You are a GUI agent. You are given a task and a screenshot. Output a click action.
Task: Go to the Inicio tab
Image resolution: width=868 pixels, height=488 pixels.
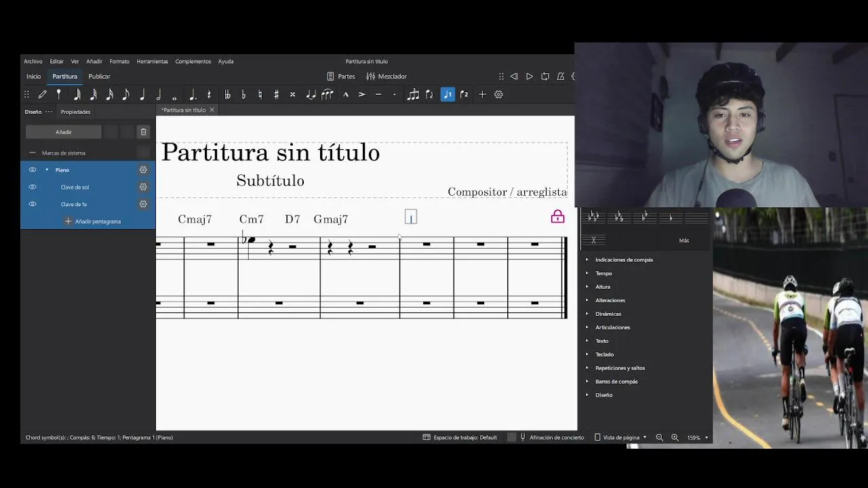pos(34,77)
